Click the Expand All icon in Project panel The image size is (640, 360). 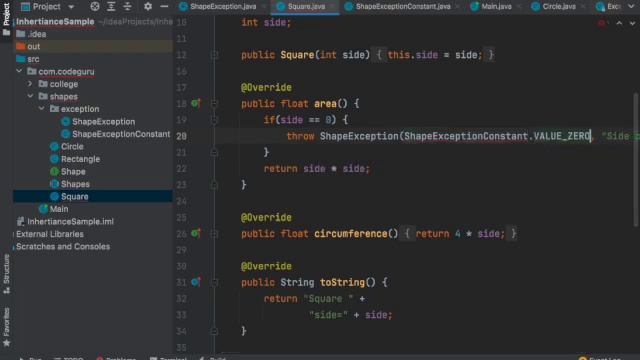111,7
